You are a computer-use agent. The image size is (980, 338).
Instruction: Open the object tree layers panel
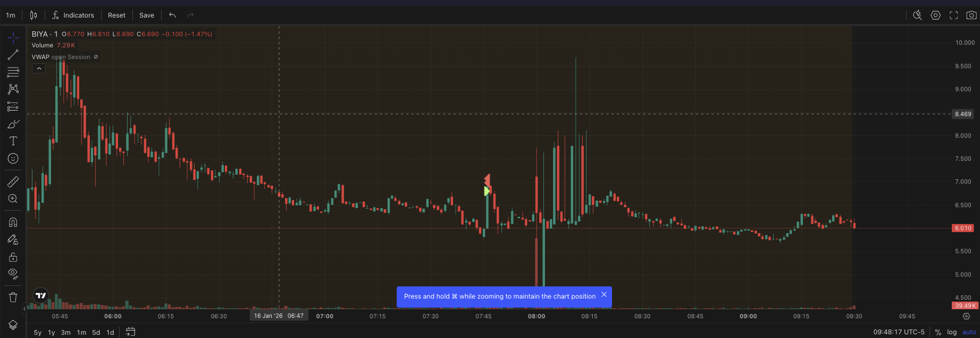[x=13, y=325]
